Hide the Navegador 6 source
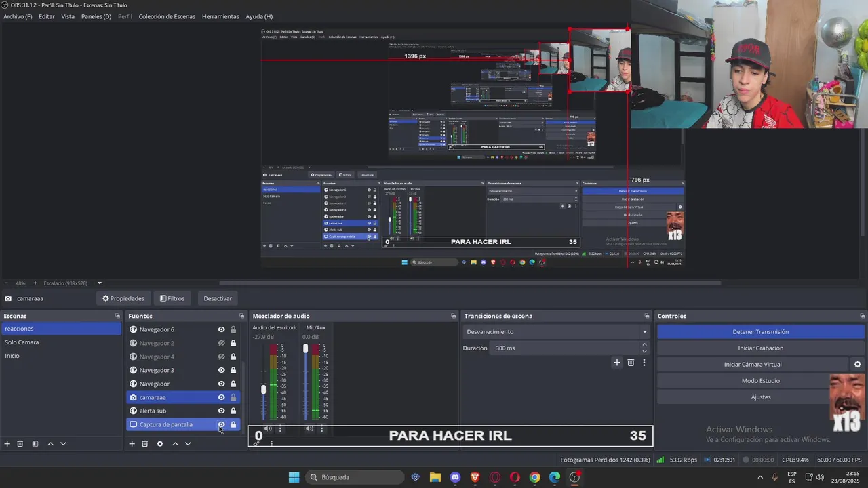 [221, 329]
